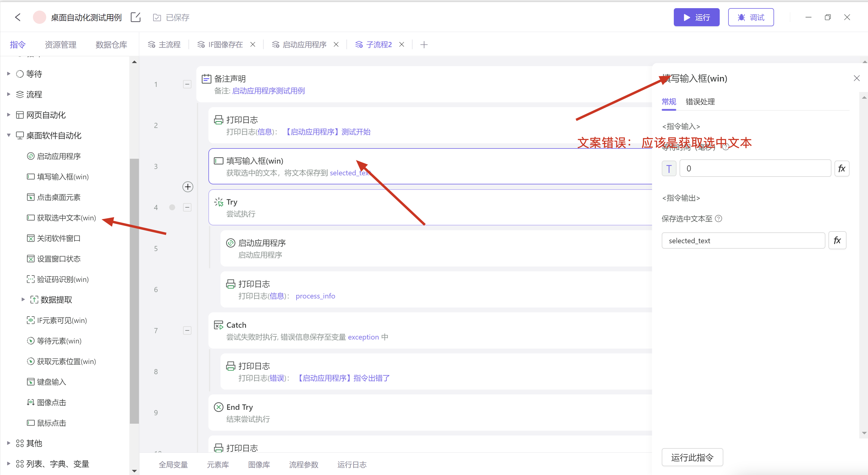Open the 全局变量 bottom tab
The height and width of the screenshot is (475, 868).
173,464
